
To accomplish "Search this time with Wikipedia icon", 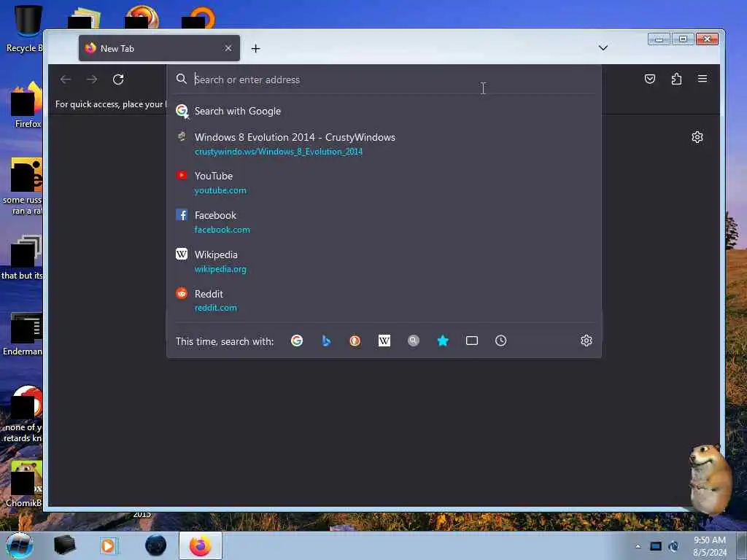I will point(384,341).
